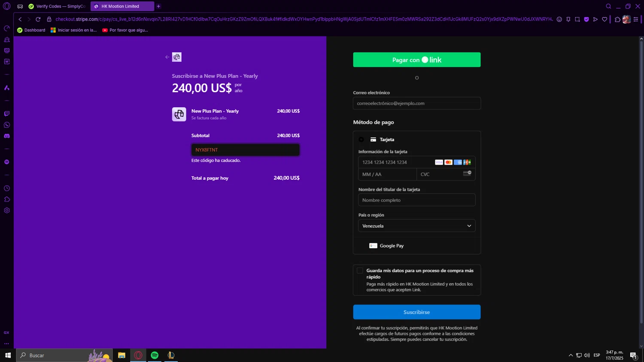The width and height of the screenshot is (644, 362).
Task: Open Spotify from the taskbar
Action: (155, 355)
